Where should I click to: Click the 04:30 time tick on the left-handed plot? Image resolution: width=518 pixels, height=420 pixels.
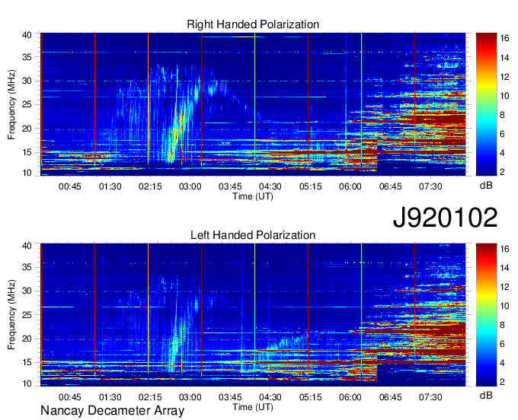click(x=270, y=397)
